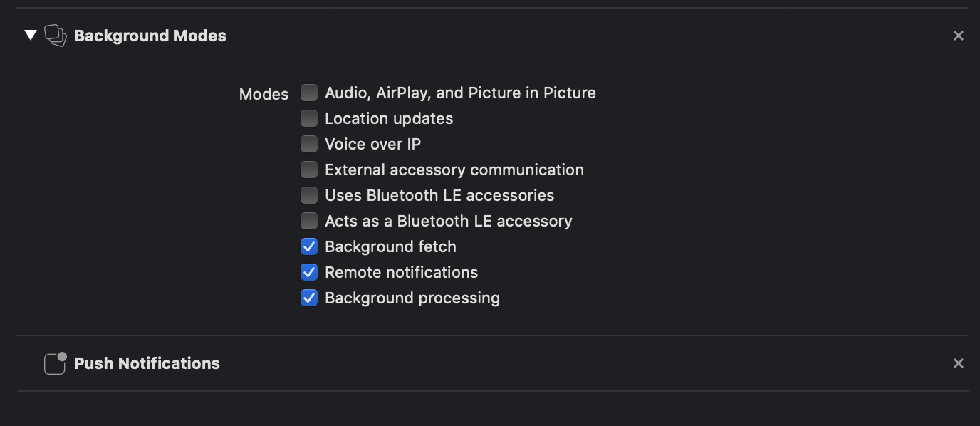980x426 pixels.
Task: Click the Background fetch label text
Action: pyautogui.click(x=390, y=246)
